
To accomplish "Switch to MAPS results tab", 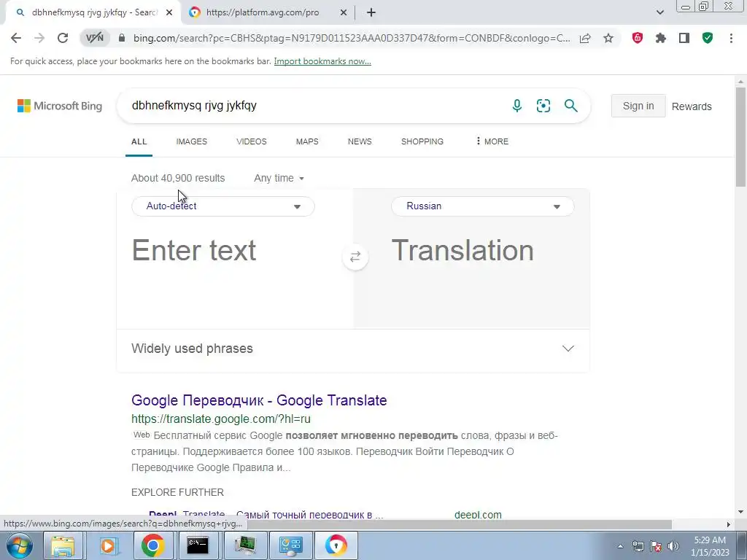I will tap(307, 141).
